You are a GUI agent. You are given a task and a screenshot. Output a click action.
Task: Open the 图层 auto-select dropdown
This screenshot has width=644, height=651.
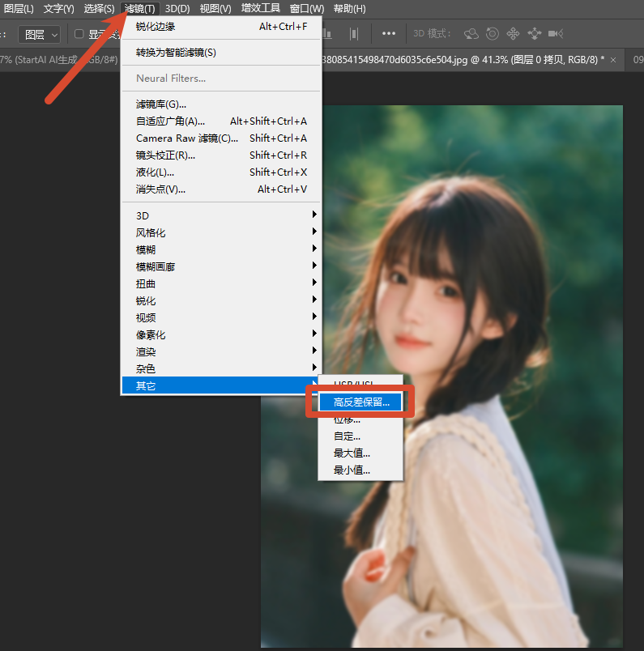tap(40, 35)
